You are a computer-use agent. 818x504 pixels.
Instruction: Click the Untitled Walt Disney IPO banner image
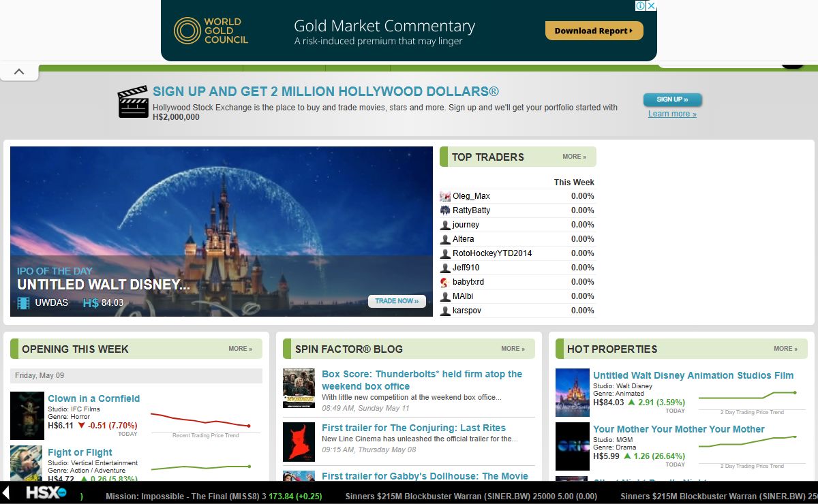222,232
